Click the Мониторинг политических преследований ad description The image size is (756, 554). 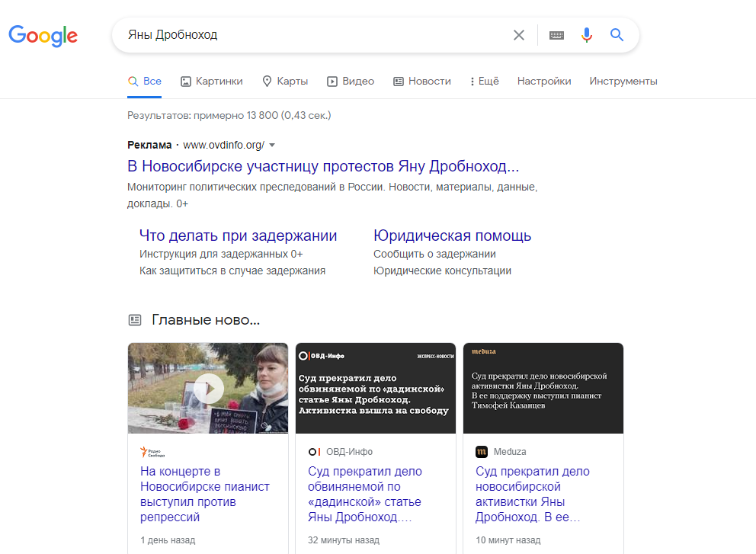coord(332,195)
